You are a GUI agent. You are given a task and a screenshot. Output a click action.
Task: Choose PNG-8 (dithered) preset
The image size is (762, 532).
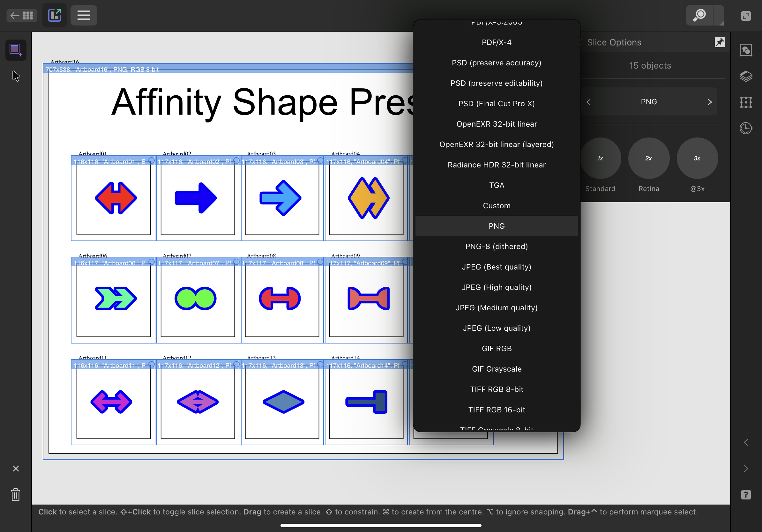tap(497, 247)
